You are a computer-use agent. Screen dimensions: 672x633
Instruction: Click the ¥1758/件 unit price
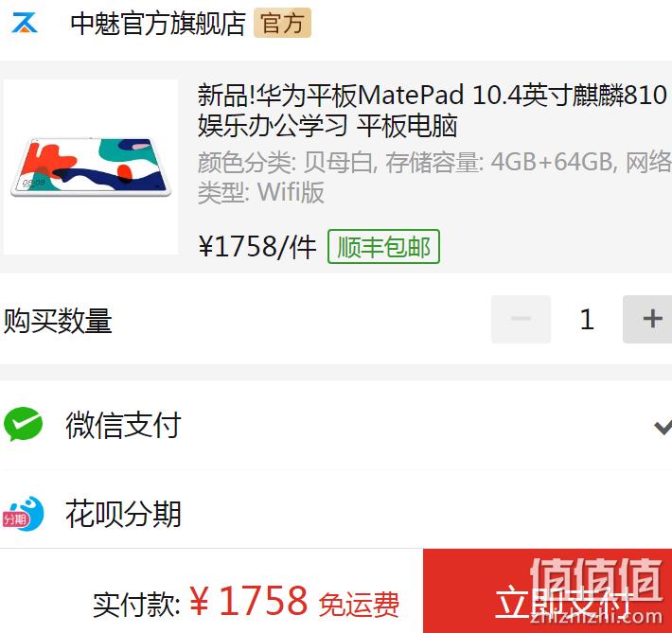coord(257,246)
